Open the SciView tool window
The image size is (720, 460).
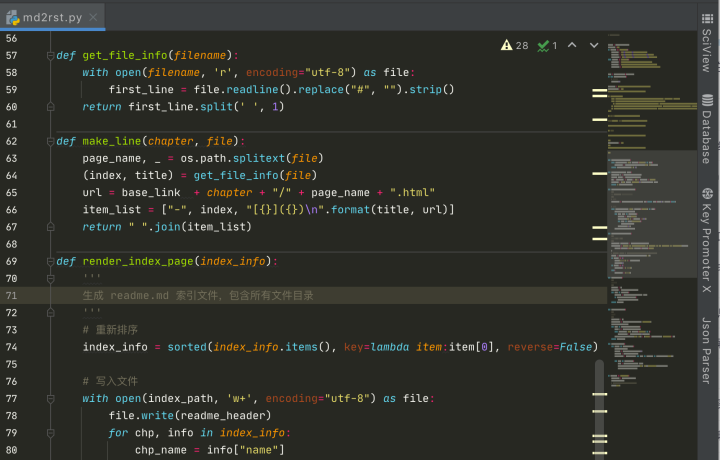[x=707, y=43]
